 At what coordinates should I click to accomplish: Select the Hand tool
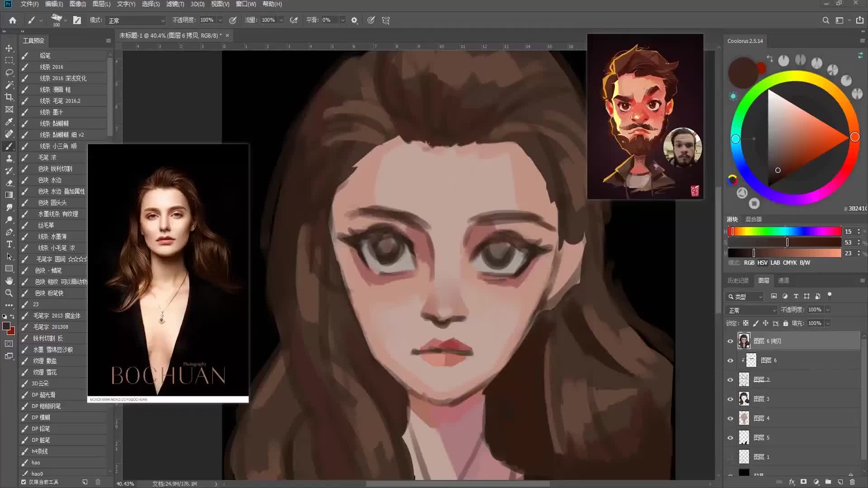point(9,281)
